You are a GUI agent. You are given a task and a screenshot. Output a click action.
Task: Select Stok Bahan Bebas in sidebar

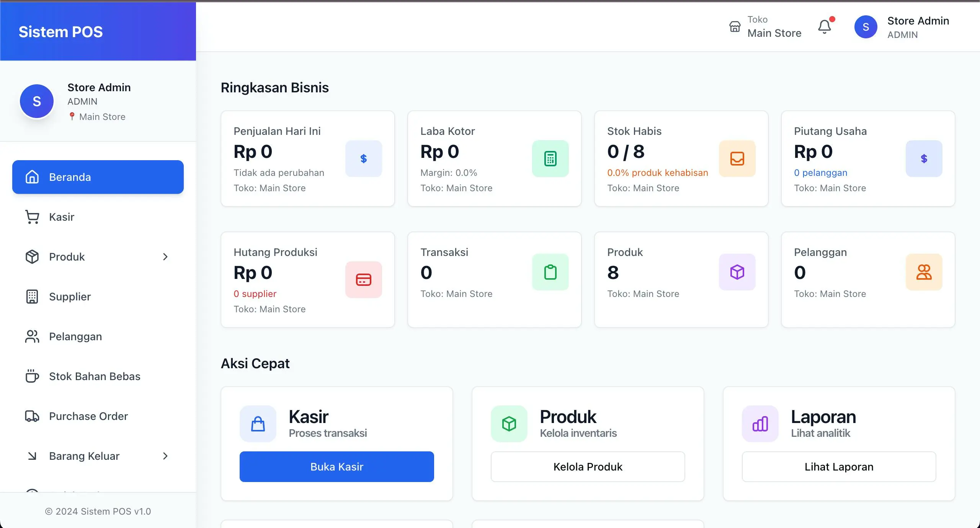(95, 376)
